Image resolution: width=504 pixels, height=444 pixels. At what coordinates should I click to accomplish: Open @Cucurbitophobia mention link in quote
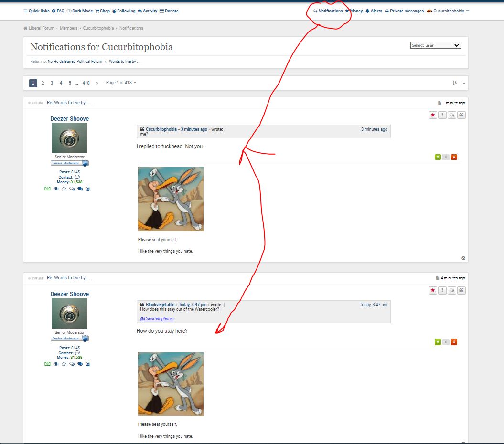pyautogui.click(x=157, y=319)
